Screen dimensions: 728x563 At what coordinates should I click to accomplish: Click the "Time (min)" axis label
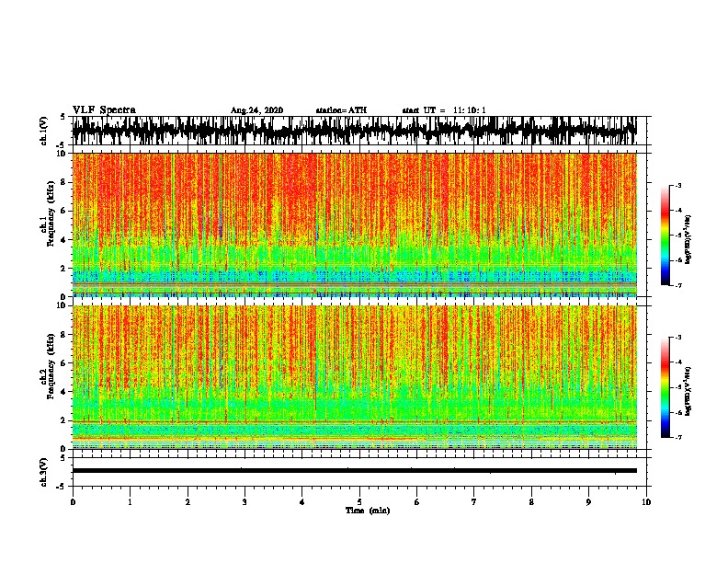pyautogui.click(x=368, y=511)
